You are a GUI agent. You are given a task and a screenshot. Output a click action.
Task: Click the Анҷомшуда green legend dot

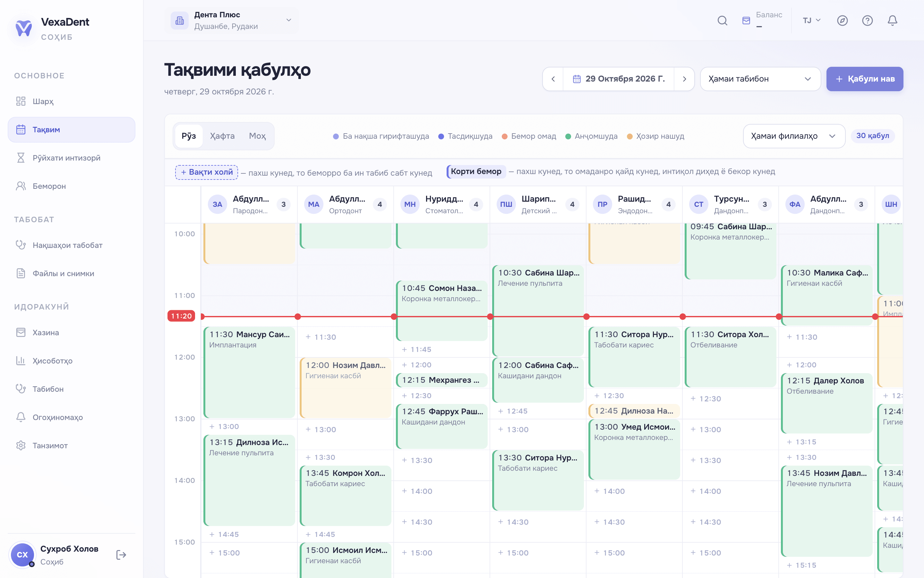coord(568,136)
